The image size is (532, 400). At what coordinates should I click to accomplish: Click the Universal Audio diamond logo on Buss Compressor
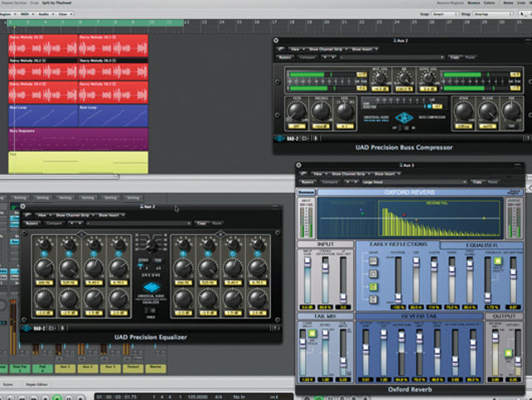click(x=404, y=118)
